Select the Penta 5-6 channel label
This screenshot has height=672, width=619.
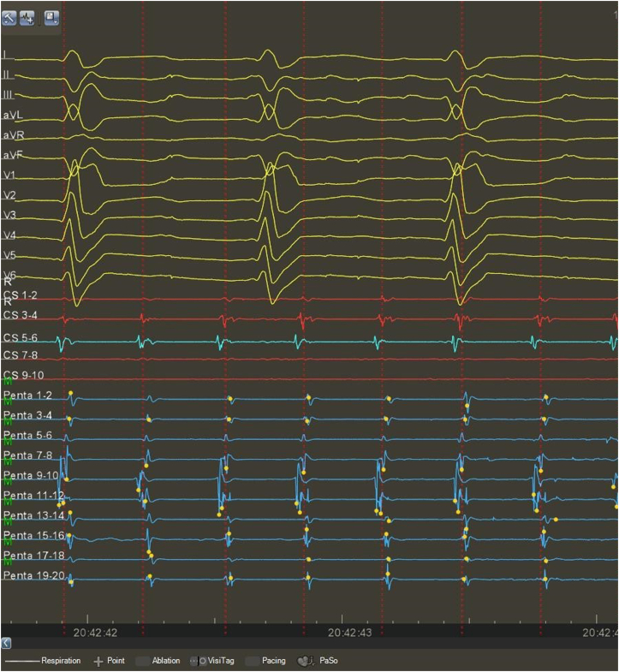point(27,435)
